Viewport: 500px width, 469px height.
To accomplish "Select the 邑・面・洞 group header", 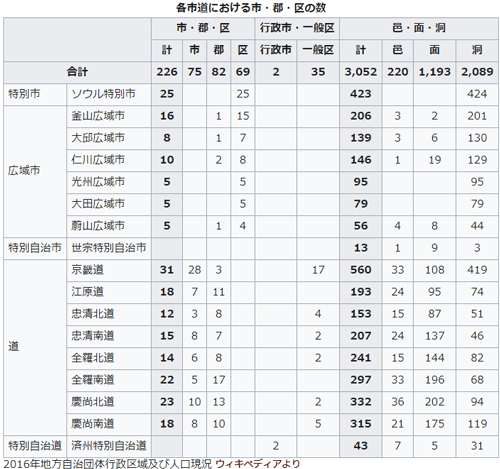I will click(419, 28).
